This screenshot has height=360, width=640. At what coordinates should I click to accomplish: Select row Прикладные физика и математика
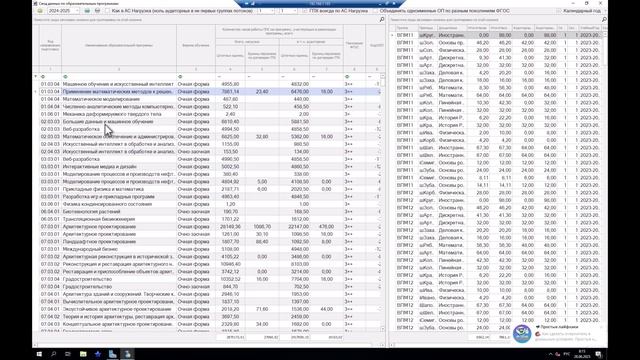tap(210, 189)
